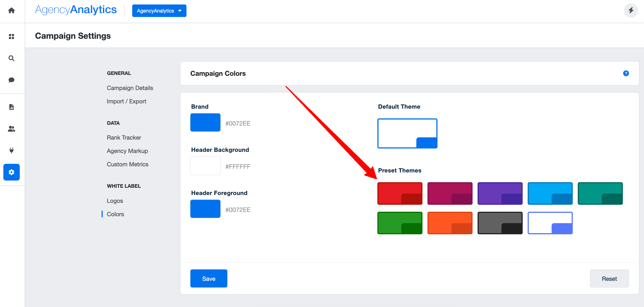Choose the magenta preset theme
This screenshot has height=307, width=644.
pyautogui.click(x=450, y=194)
